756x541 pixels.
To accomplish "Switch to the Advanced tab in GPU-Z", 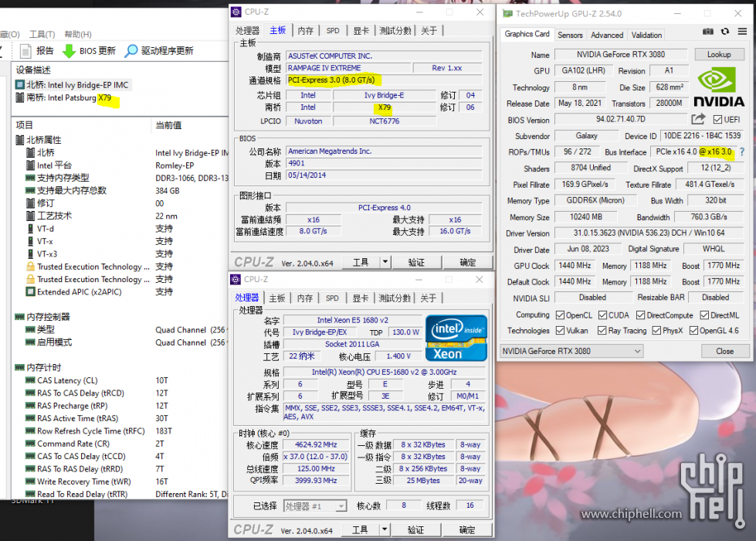I will pyautogui.click(x=606, y=35).
